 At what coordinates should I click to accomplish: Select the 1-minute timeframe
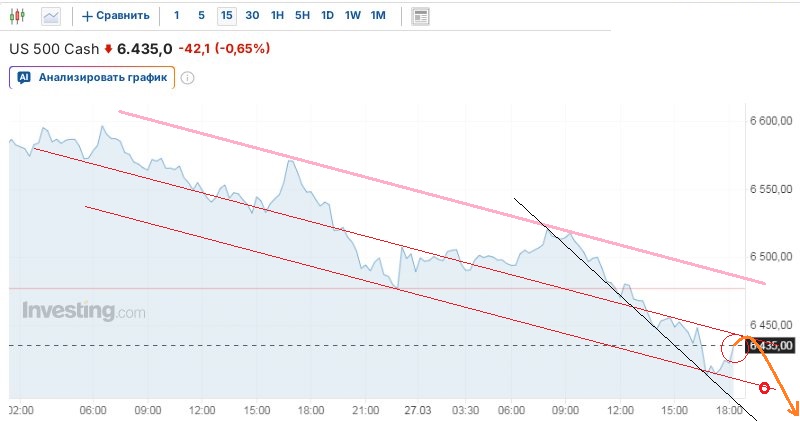[x=177, y=16]
